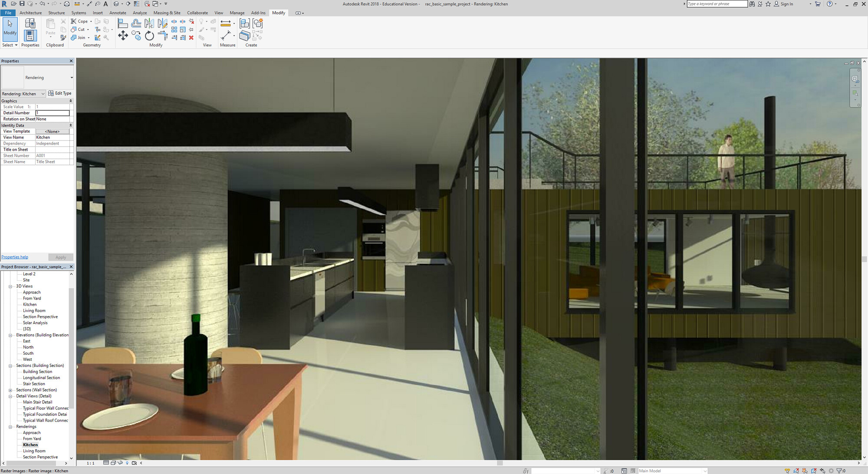Open the Annotate ribbon tab
The width and height of the screenshot is (868, 474).
[118, 13]
